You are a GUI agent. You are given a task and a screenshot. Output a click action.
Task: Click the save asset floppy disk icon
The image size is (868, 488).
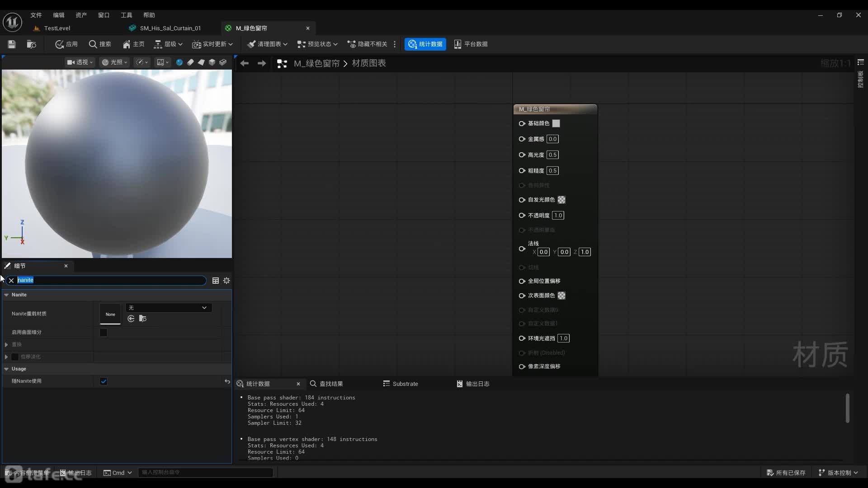(12, 44)
